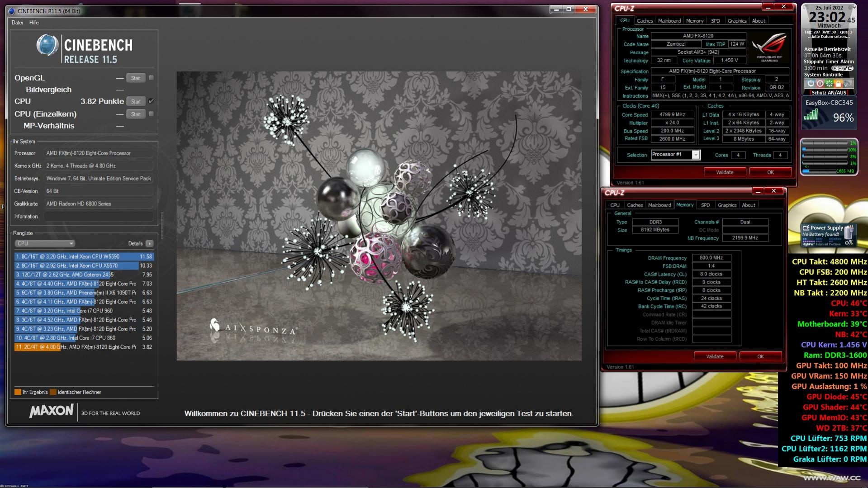Click the Power Supply battery-bolt icon

point(806,227)
